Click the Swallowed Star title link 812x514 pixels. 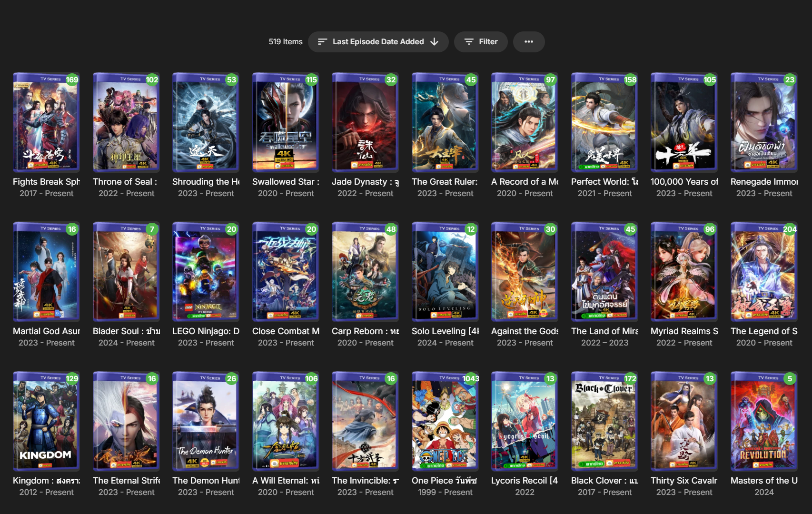click(x=286, y=182)
